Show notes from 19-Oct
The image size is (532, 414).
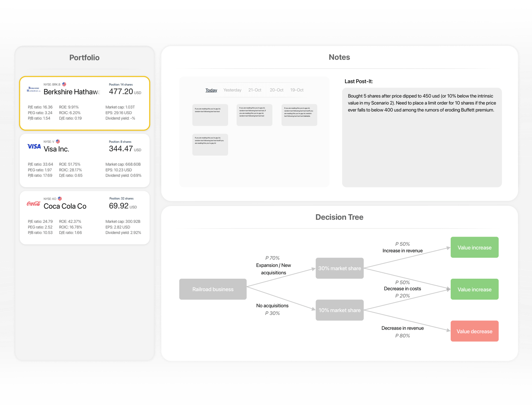[x=297, y=90]
